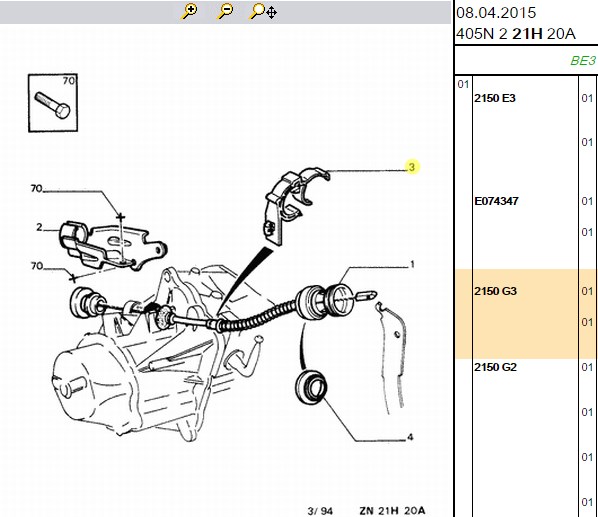Click the zoom out magnifier icon
Screen dimensions: 598x517
tap(225, 11)
